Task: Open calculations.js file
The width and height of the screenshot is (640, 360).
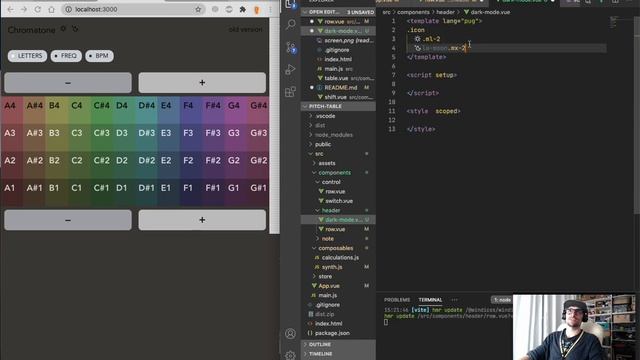Action: [x=337, y=258]
